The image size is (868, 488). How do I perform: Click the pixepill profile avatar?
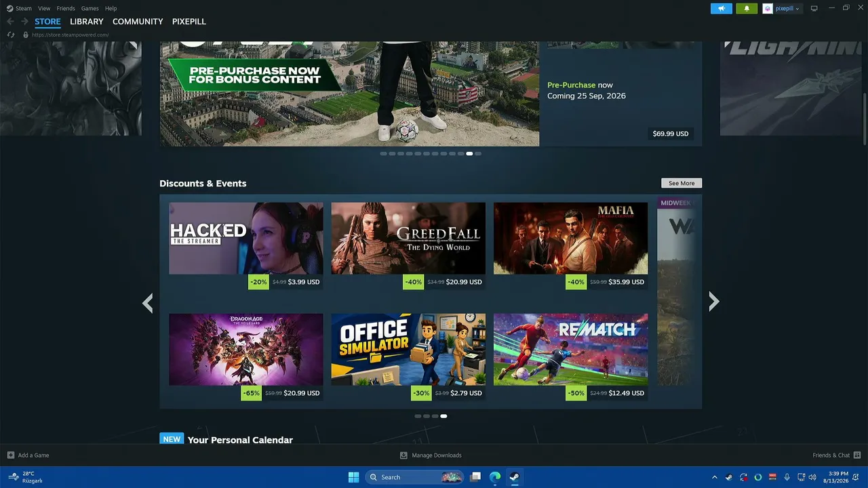[768, 8]
